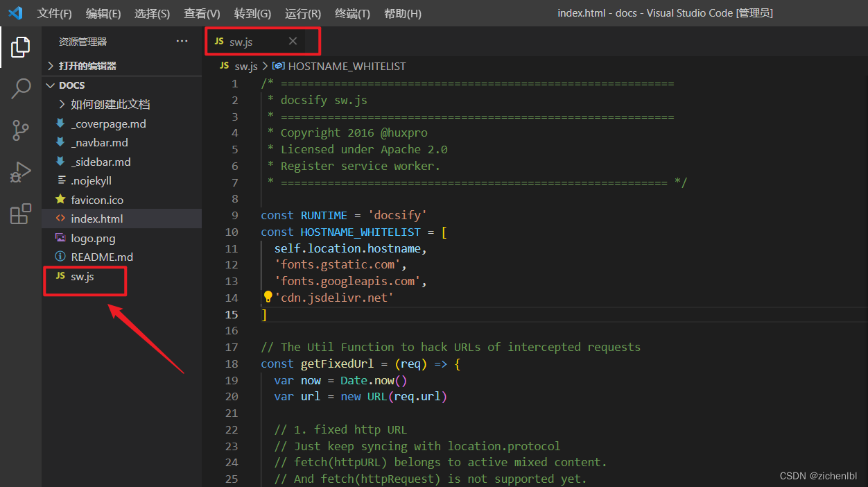This screenshot has height=487, width=868.
Task: Click 'Copyright 2016 @huxpro' comment
Action: pyautogui.click(x=354, y=133)
